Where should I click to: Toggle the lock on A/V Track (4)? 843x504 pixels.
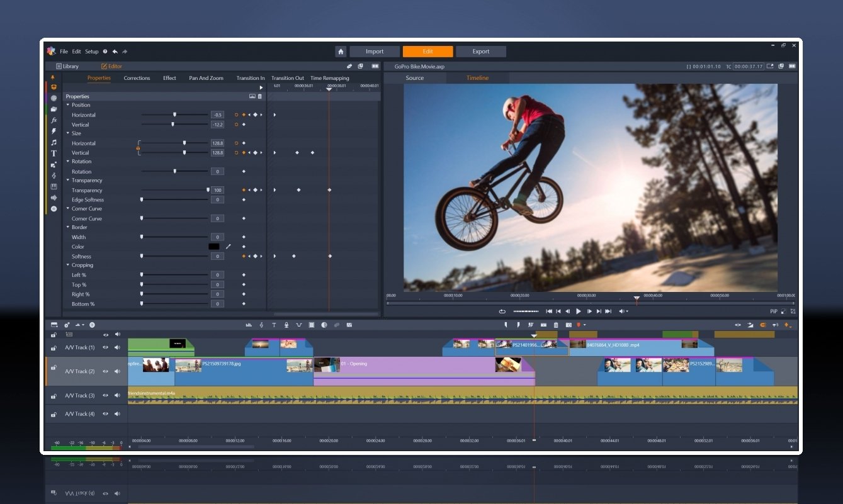(54, 414)
